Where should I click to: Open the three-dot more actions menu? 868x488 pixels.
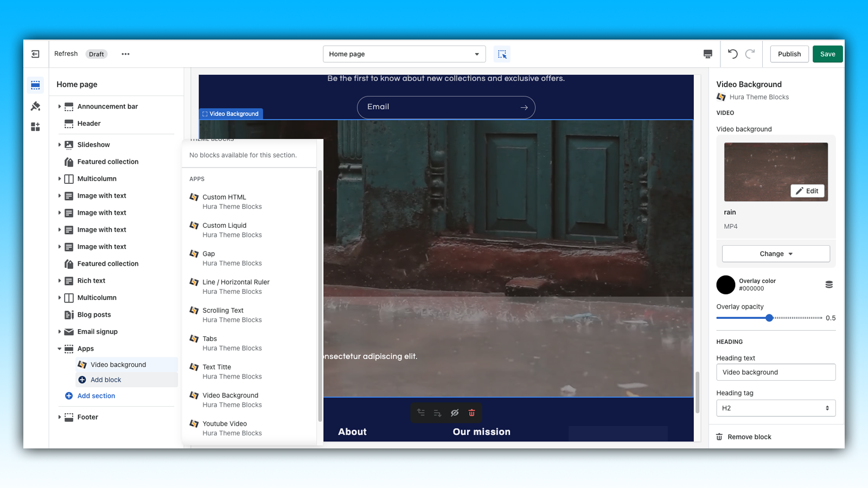(x=125, y=54)
